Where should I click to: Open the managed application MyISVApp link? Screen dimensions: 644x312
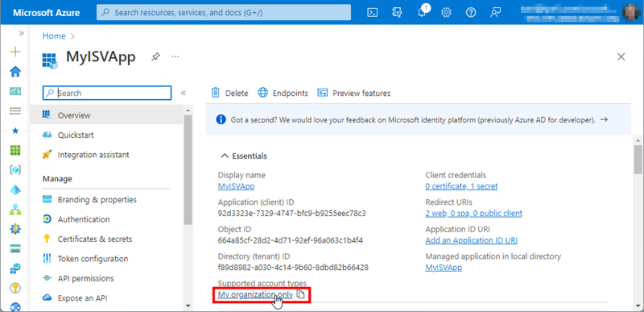point(444,268)
